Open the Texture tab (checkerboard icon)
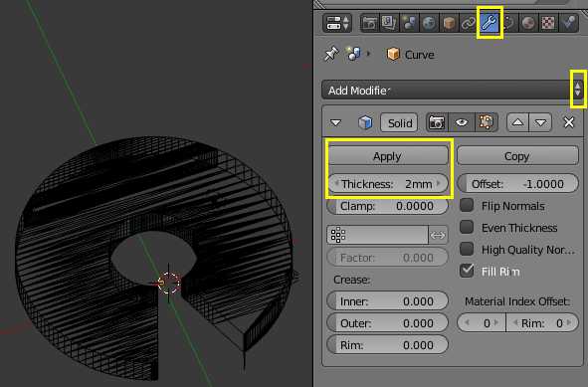Image resolution: width=588 pixels, height=387 pixels. [x=548, y=23]
